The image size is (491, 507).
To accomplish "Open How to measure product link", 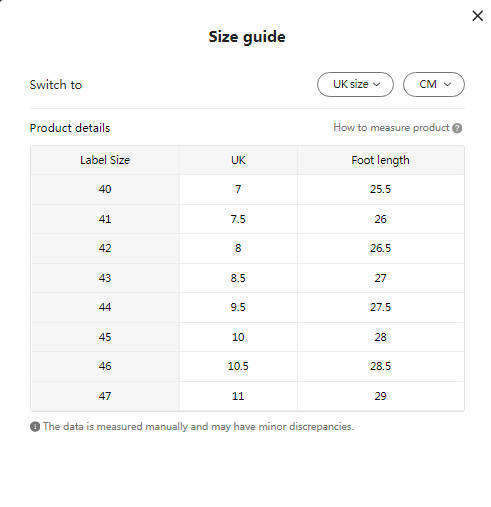I will pyautogui.click(x=391, y=128).
